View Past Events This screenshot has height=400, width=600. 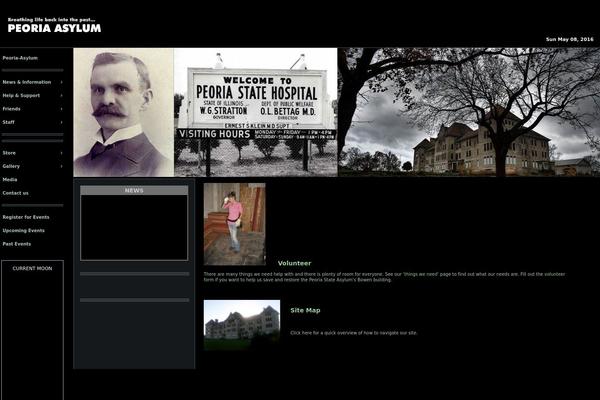tap(17, 244)
